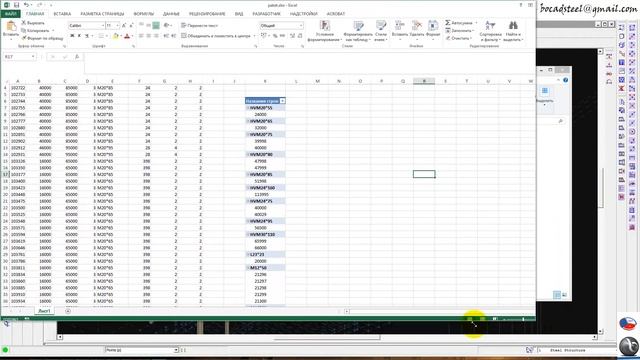The height and width of the screenshot is (360, 640).
Task: Click Merge and Center (Объединить и поместить в центре)
Action: [217, 36]
